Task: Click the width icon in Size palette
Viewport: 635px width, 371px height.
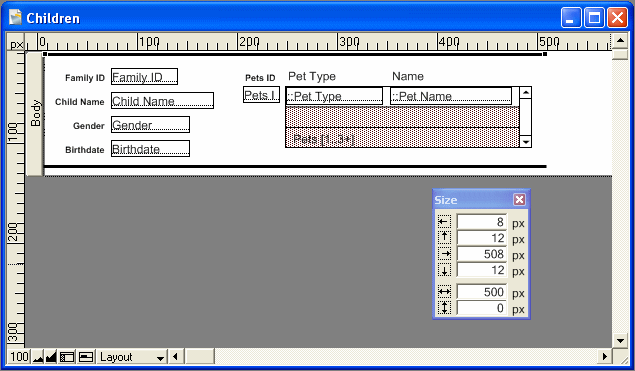Action: (x=444, y=292)
